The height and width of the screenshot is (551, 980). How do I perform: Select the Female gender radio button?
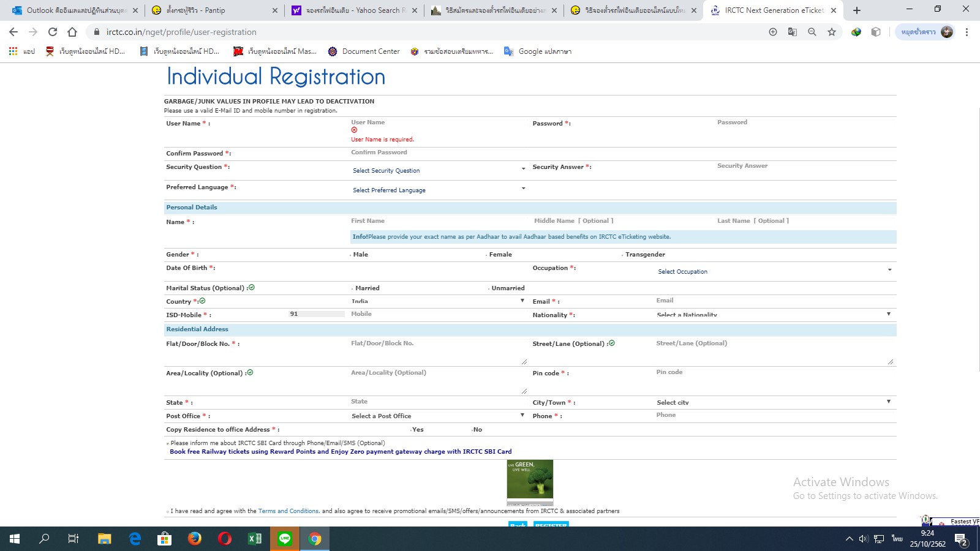point(487,255)
